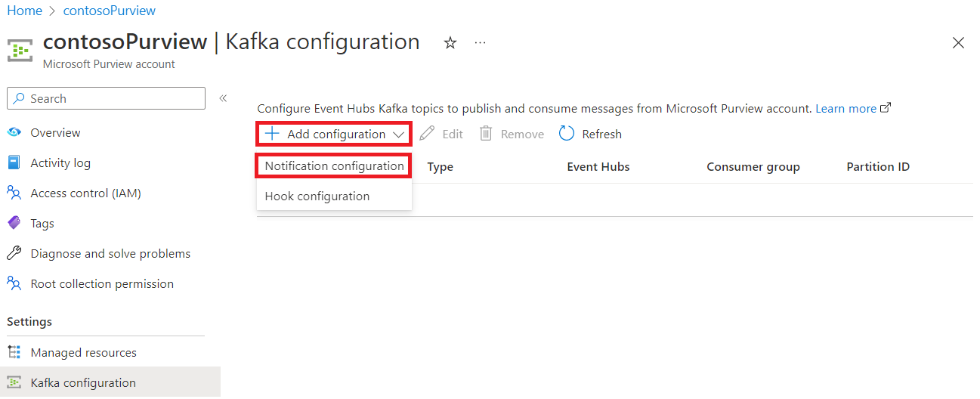Click the Access control (IAM) icon
This screenshot has width=980, height=399.
tap(14, 193)
